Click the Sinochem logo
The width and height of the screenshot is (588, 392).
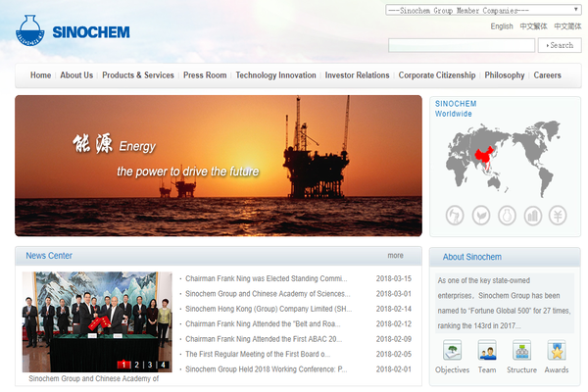[59, 29]
